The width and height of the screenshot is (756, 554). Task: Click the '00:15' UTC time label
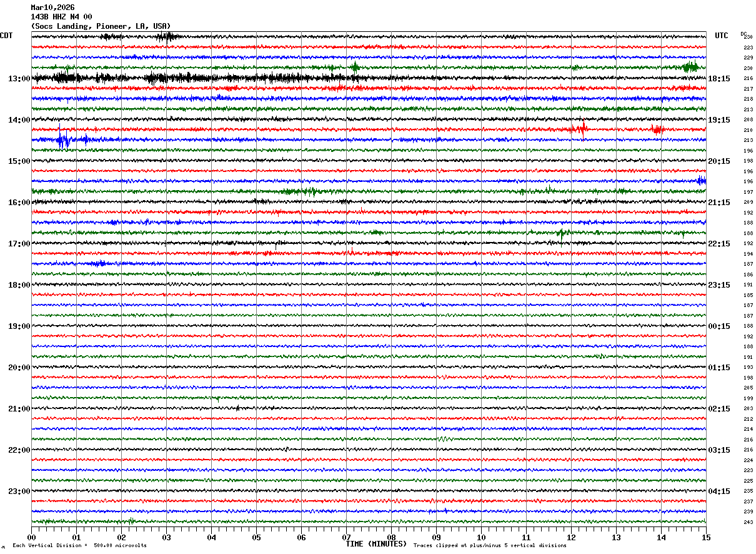click(719, 326)
